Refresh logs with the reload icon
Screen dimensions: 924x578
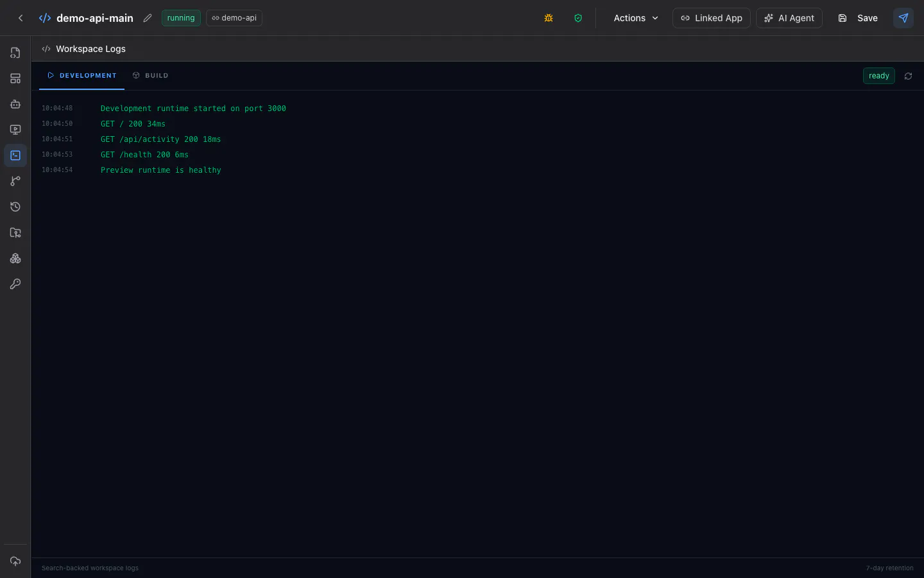point(908,76)
